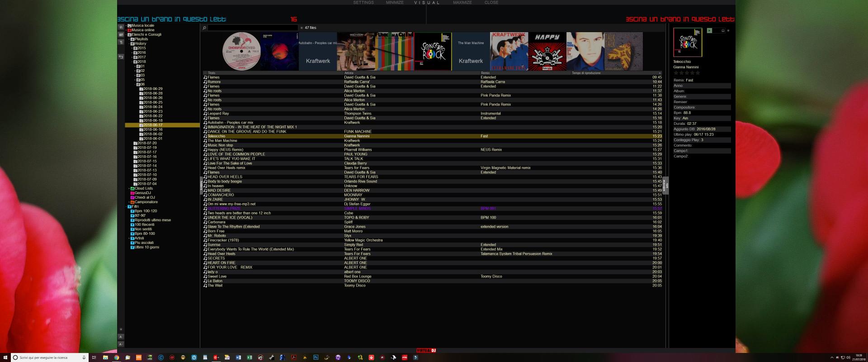Click the VirtualDJ logo at bottom
Screen dimensions: 868x362
(x=426, y=350)
